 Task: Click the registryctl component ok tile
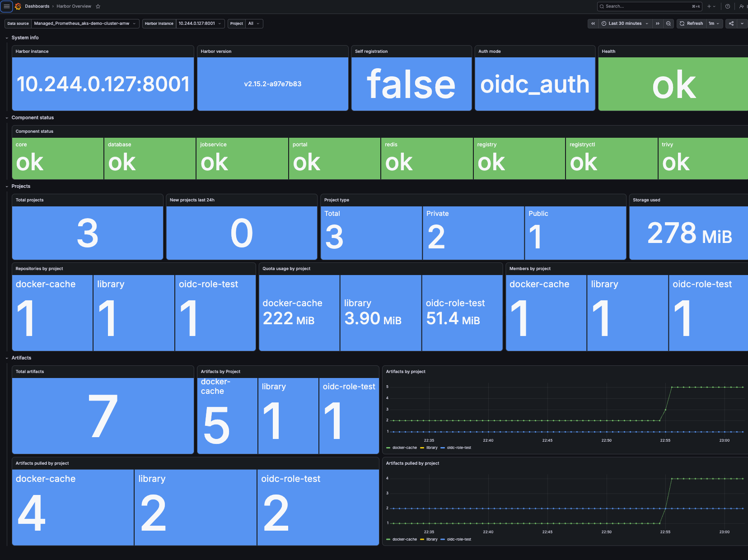(612, 159)
